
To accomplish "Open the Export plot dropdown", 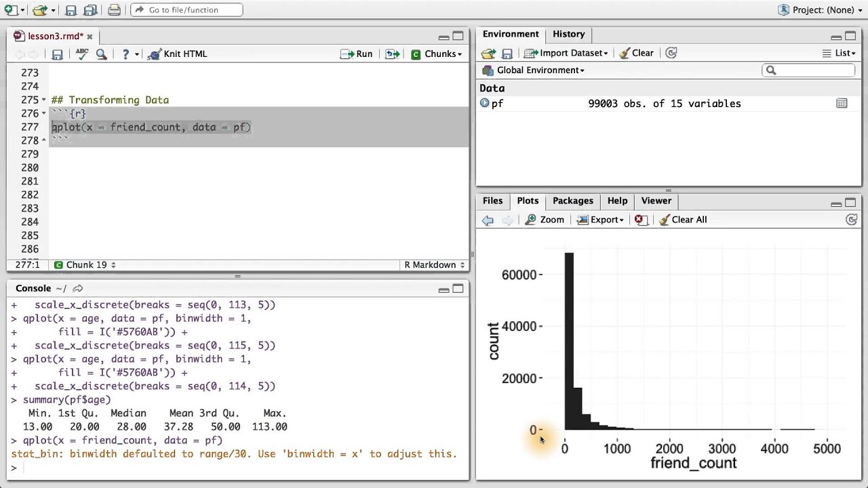I will pyautogui.click(x=600, y=220).
